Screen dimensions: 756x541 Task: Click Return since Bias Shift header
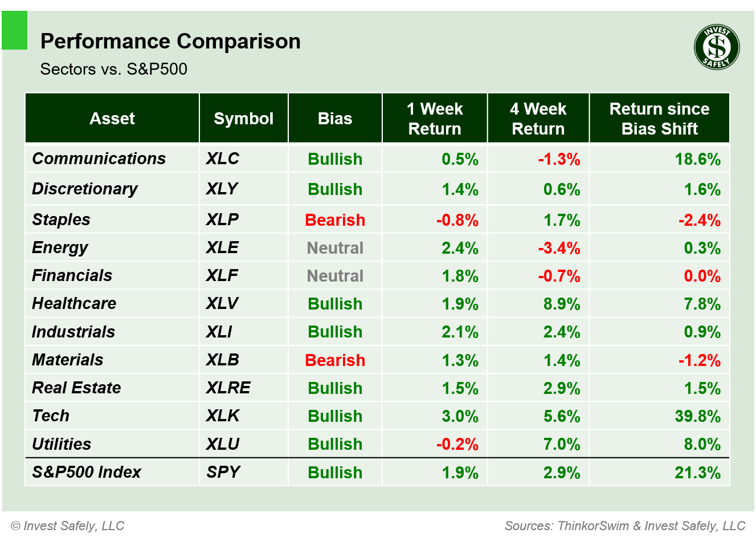click(659, 119)
